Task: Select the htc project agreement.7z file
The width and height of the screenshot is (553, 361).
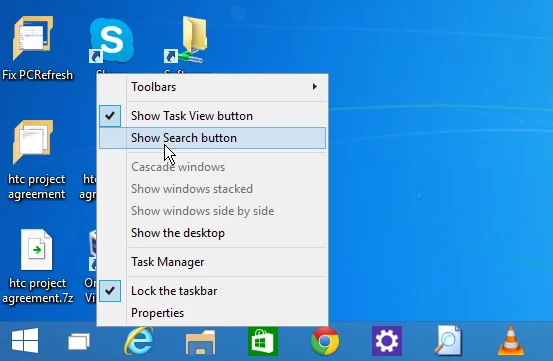Action: point(37,250)
